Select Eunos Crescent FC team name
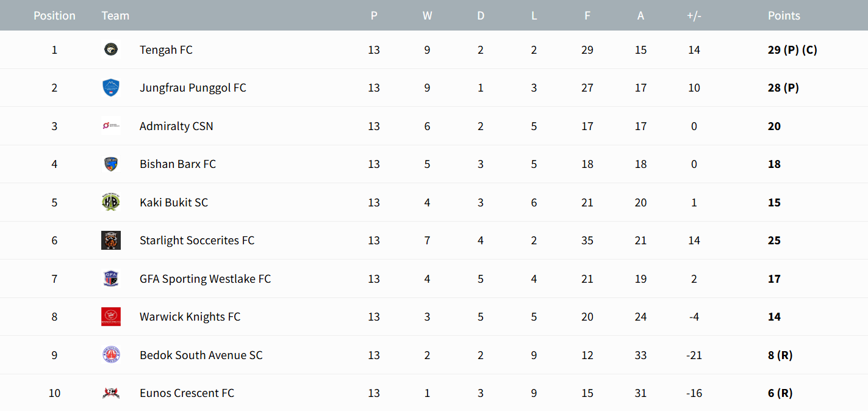This screenshot has height=411, width=868. tap(187, 393)
